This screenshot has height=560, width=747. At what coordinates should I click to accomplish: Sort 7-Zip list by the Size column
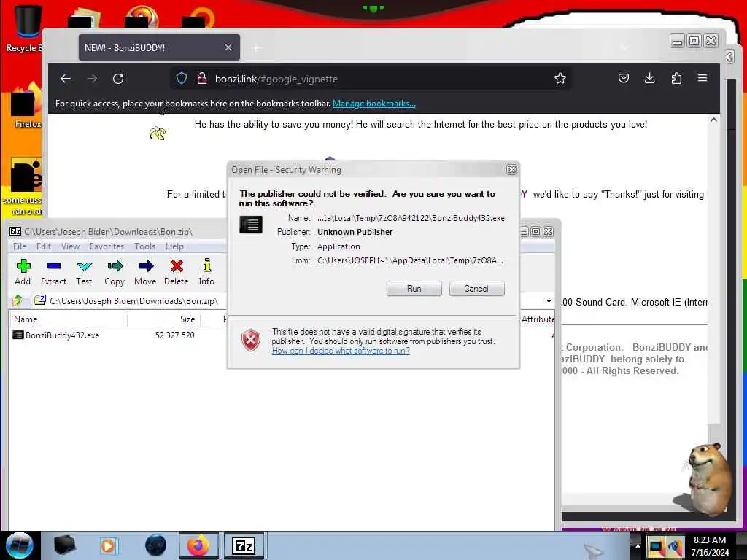tap(164, 319)
